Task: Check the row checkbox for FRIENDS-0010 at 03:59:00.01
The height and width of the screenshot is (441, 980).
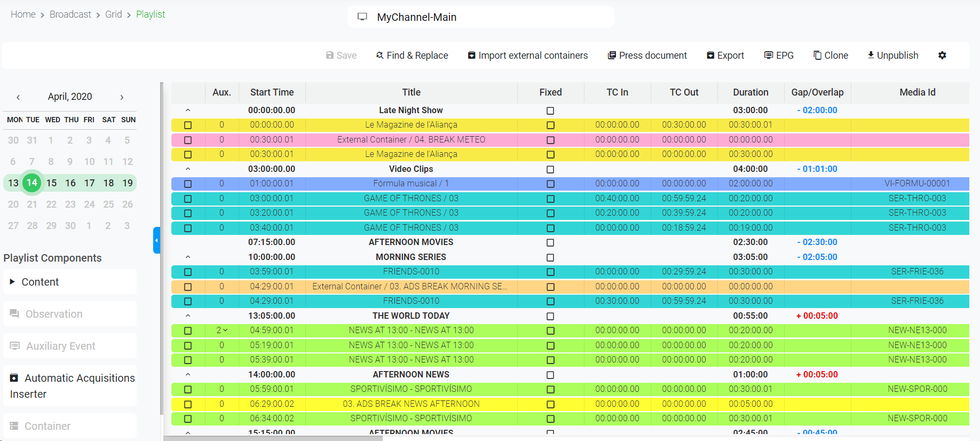Action: [x=188, y=272]
